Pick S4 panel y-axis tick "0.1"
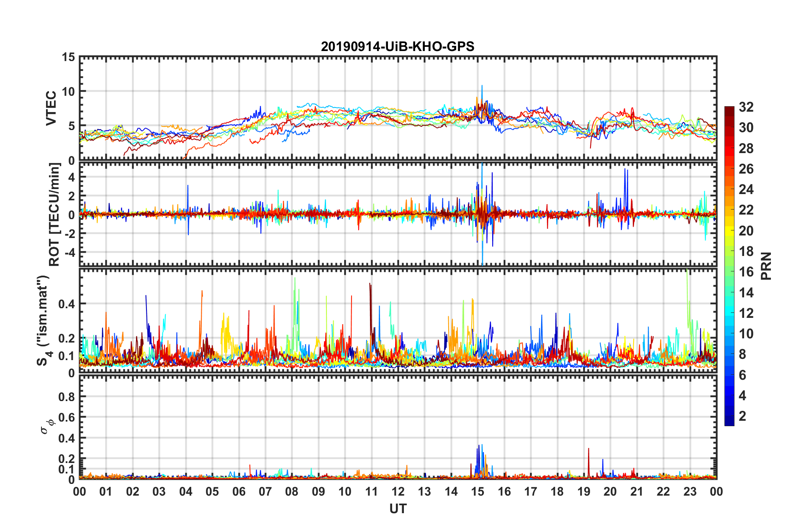 click(x=67, y=356)
